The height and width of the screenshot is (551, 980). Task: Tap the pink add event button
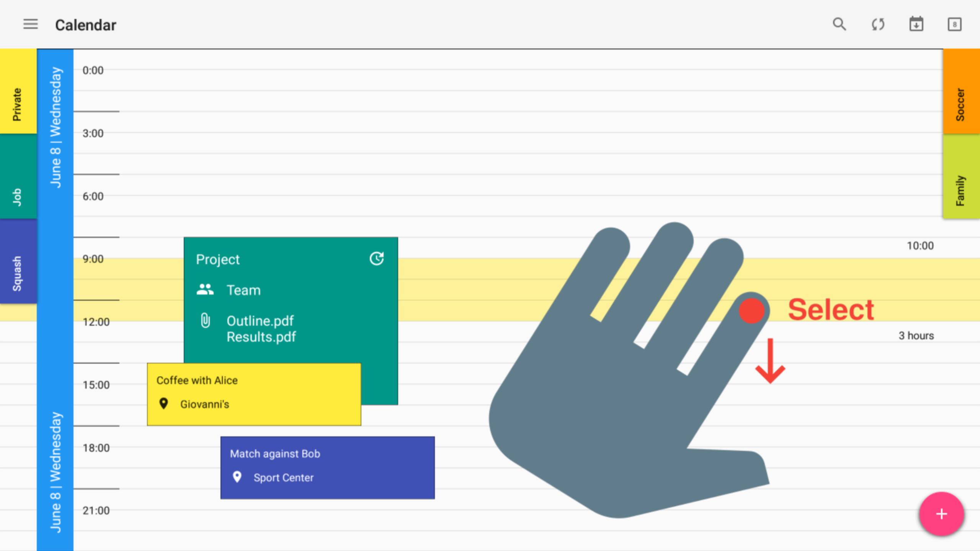tap(941, 514)
